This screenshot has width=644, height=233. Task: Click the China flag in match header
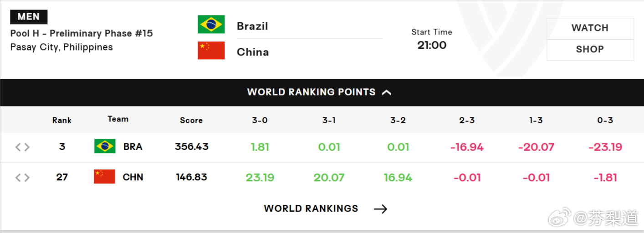click(211, 51)
